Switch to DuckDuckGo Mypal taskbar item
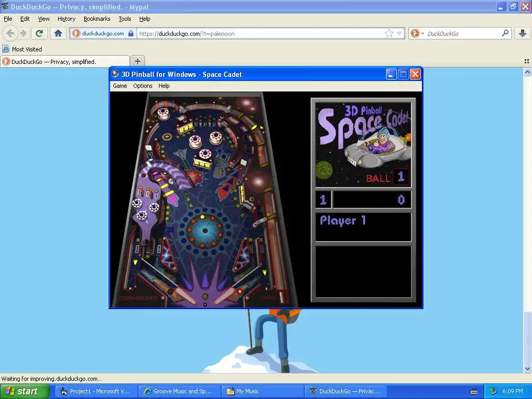The width and height of the screenshot is (532, 399). click(x=345, y=391)
